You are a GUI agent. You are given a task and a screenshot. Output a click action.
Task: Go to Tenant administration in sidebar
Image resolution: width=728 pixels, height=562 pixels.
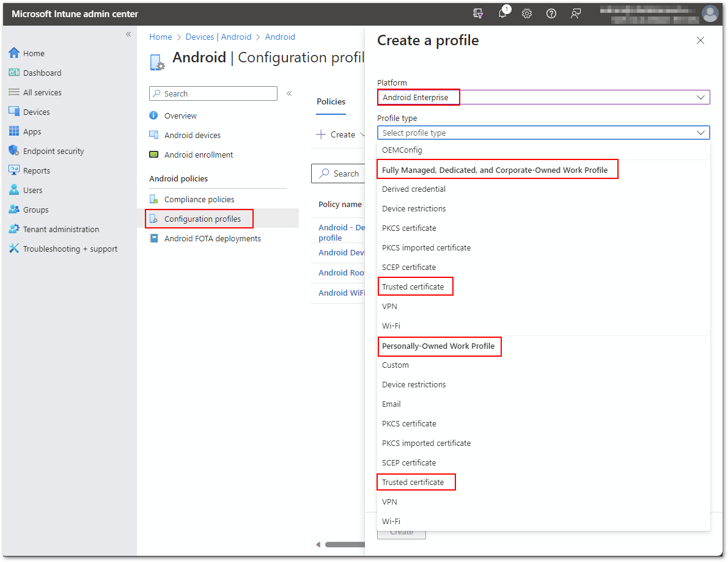[x=61, y=229]
